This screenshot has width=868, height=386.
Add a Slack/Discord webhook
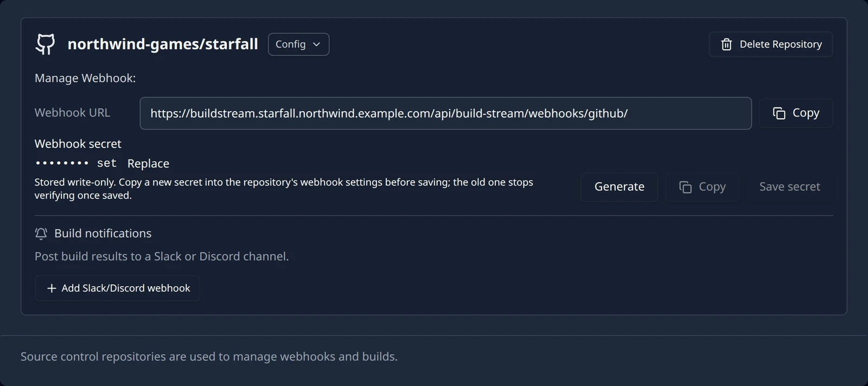118,288
